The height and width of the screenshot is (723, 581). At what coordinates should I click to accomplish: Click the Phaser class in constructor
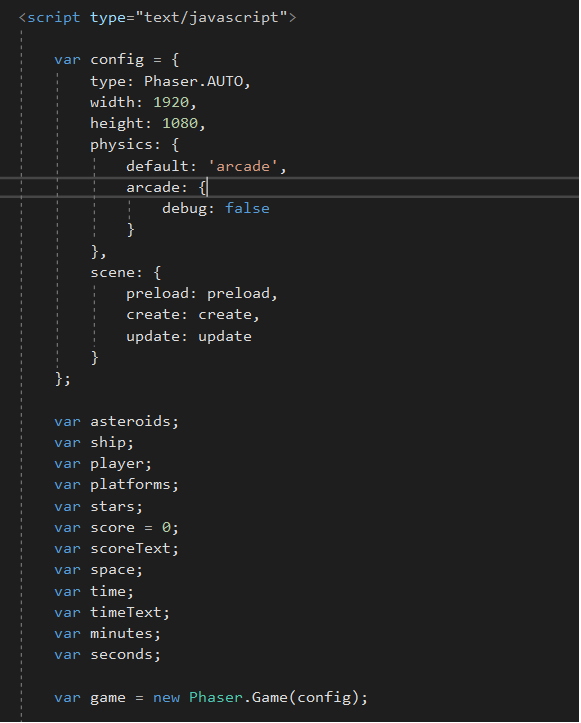tap(215, 697)
